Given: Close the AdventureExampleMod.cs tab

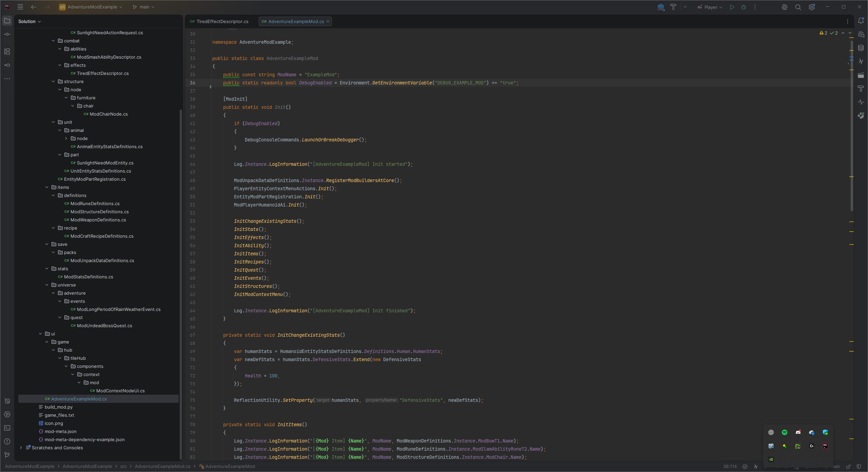Looking at the screenshot, I should coord(328,21).
